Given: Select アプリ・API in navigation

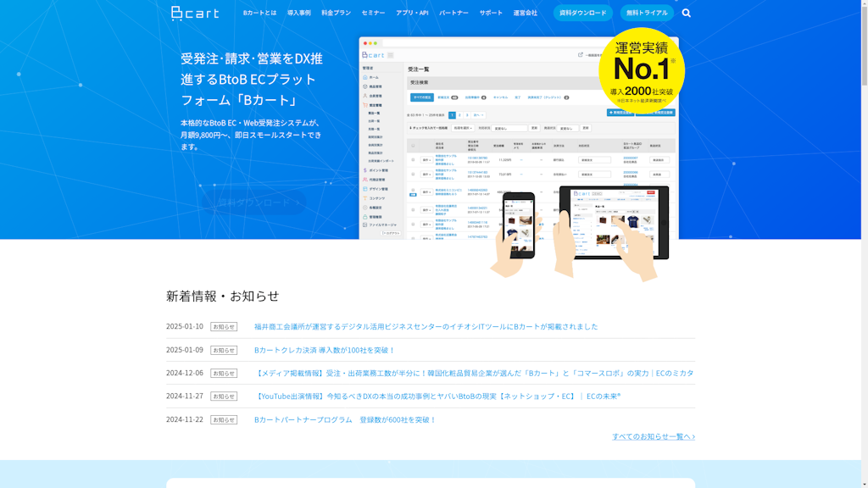Looking at the screenshot, I should [x=412, y=13].
